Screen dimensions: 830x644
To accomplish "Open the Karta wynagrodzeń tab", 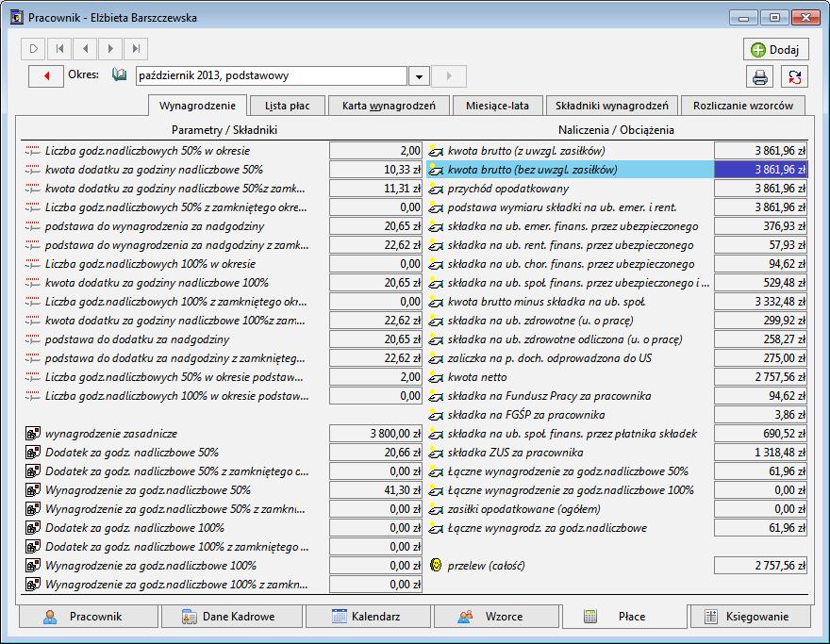I will point(389,106).
